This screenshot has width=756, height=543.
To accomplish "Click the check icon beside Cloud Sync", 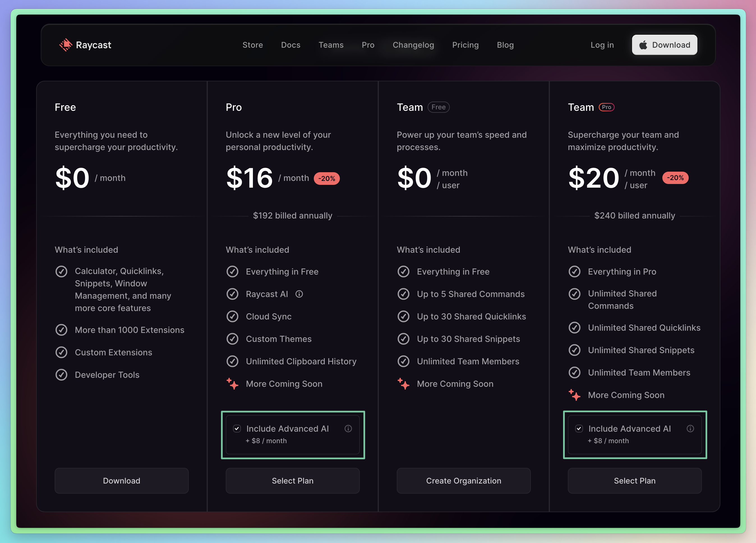I will [232, 316].
